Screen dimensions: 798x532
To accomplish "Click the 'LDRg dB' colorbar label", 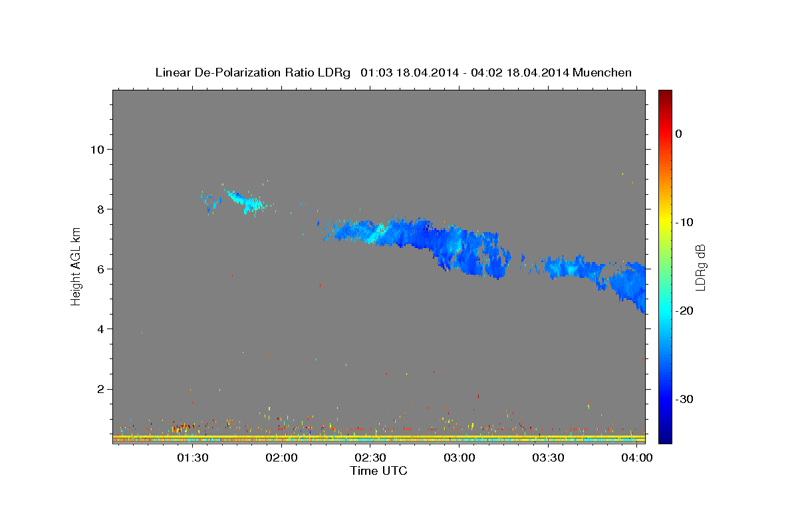I will pos(700,267).
